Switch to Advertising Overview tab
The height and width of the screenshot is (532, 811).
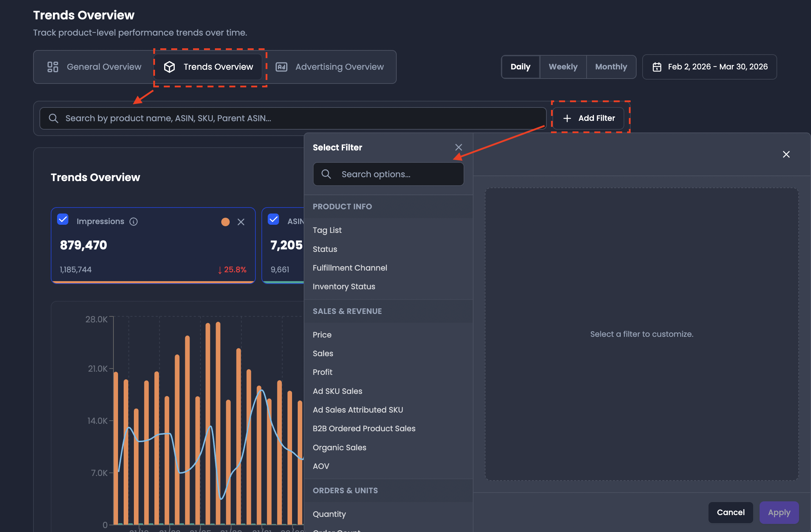(x=330, y=67)
